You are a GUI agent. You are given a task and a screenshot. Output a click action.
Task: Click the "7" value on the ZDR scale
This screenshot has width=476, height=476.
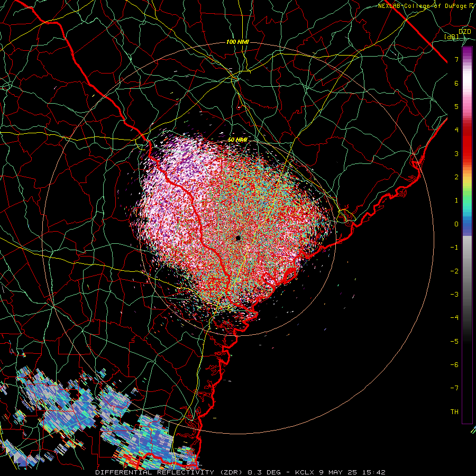[x=456, y=59]
